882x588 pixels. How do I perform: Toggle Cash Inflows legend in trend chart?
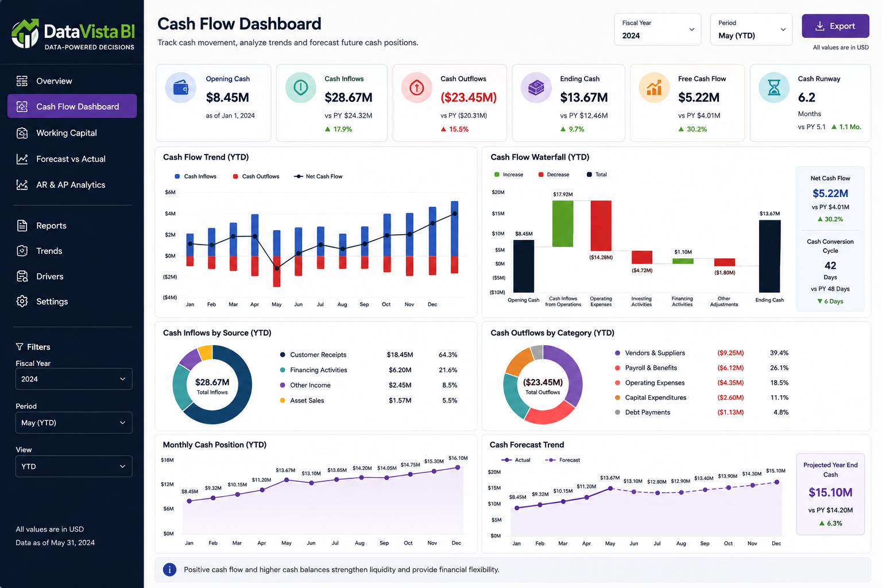tap(195, 176)
